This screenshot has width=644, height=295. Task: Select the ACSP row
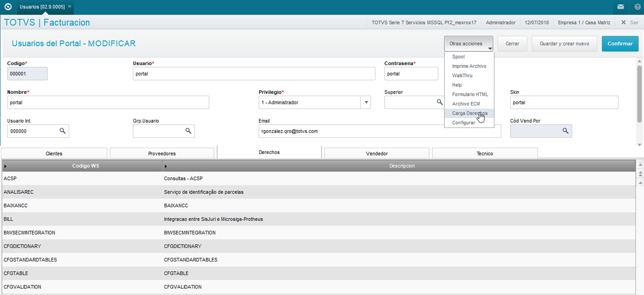click(x=319, y=178)
